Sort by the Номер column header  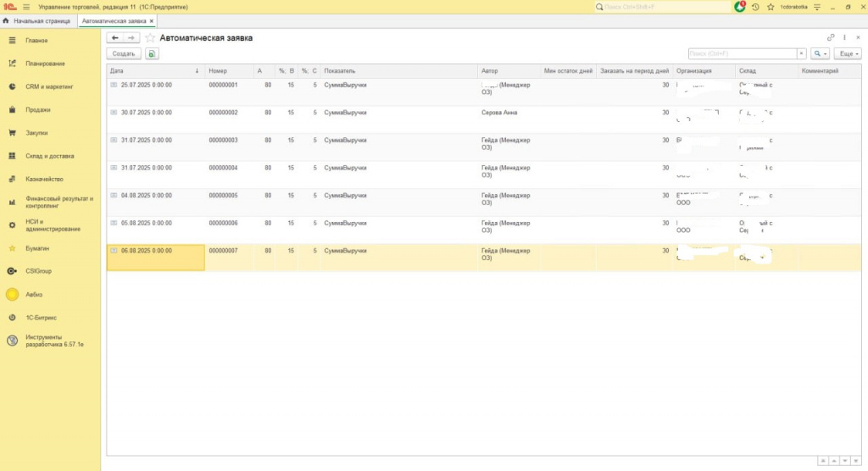[229, 71]
